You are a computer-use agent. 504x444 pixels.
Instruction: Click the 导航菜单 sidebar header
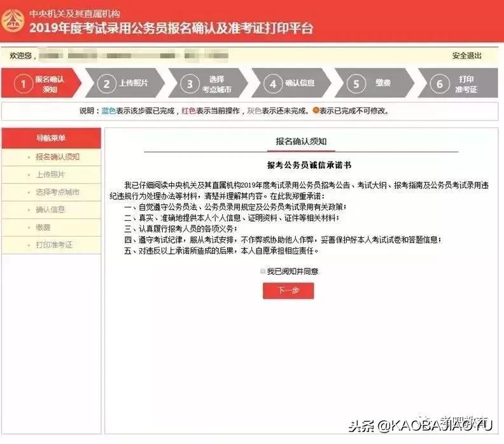(x=52, y=138)
